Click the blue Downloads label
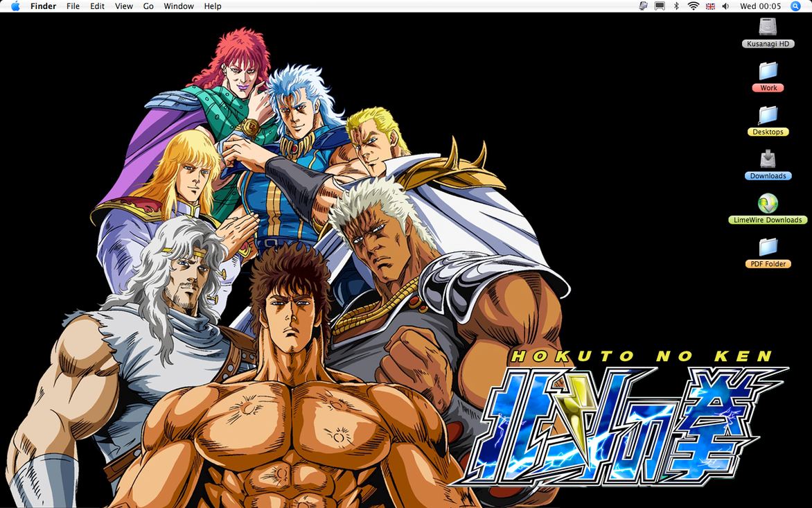The width and height of the screenshot is (812, 508). 768,176
